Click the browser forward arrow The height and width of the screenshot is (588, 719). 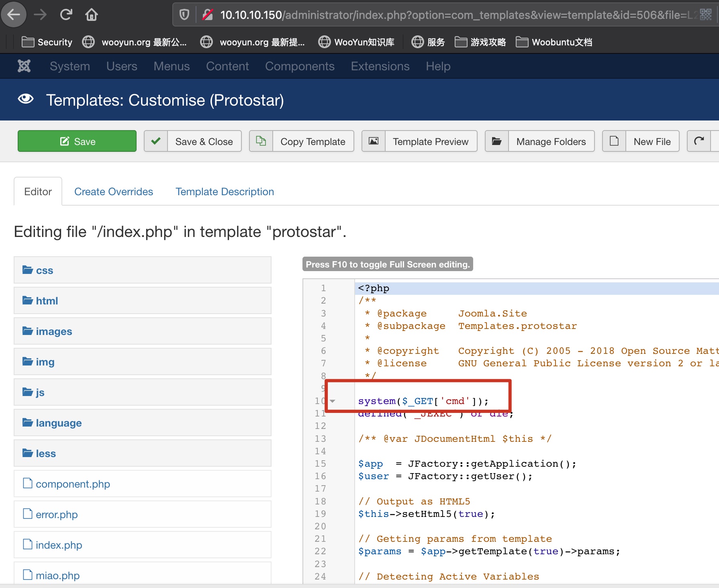[40, 15]
